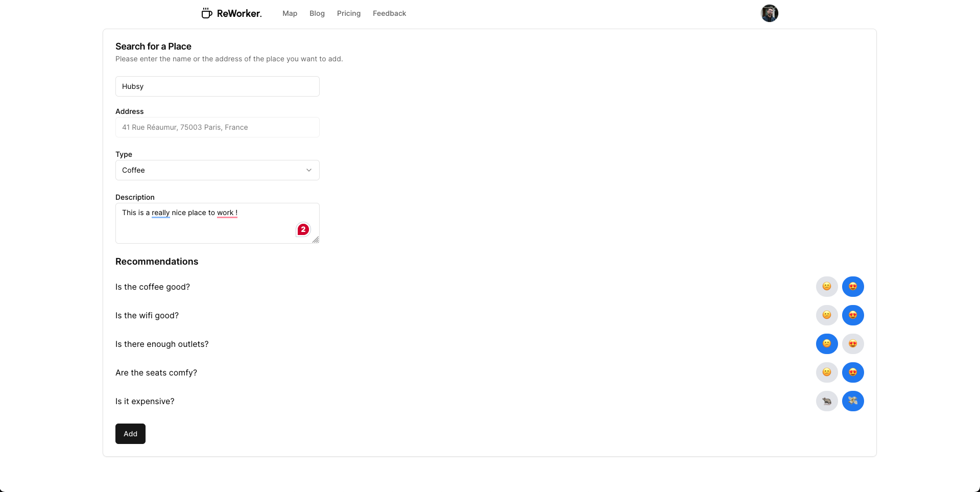Select the left emoji for Is it expensive
980x492 pixels.
click(x=827, y=401)
